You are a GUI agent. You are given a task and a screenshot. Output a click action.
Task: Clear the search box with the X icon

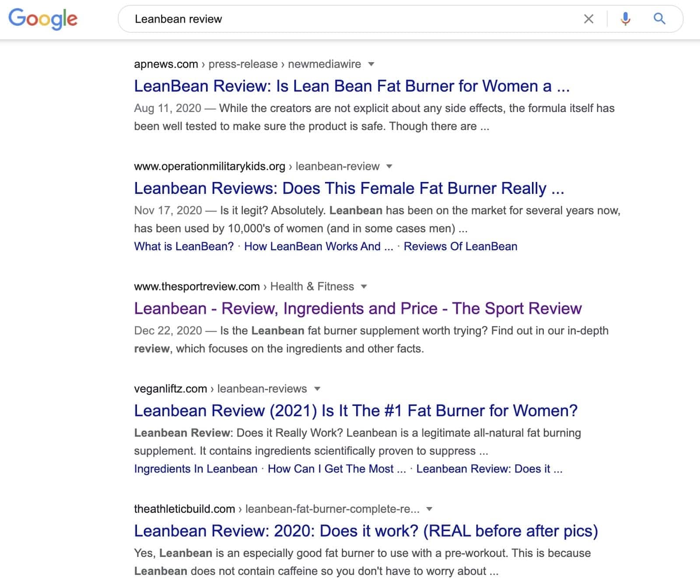[589, 19]
